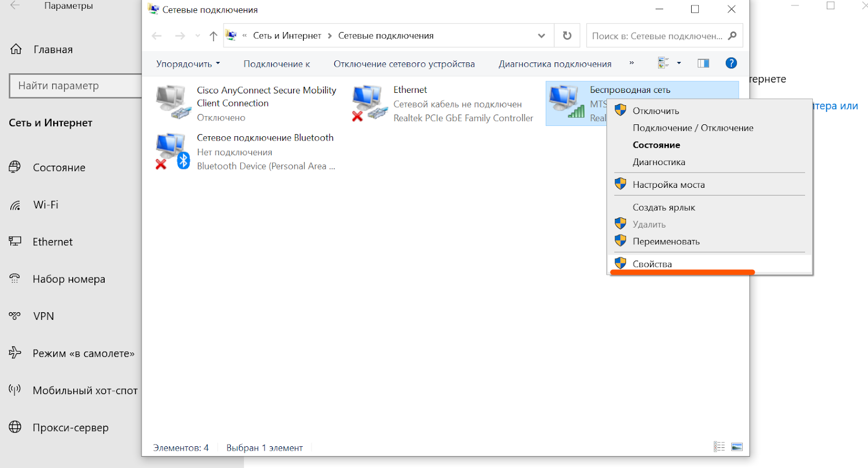The width and height of the screenshot is (868, 468).
Task: Select the wireless network adapter icon
Action: tap(566, 102)
